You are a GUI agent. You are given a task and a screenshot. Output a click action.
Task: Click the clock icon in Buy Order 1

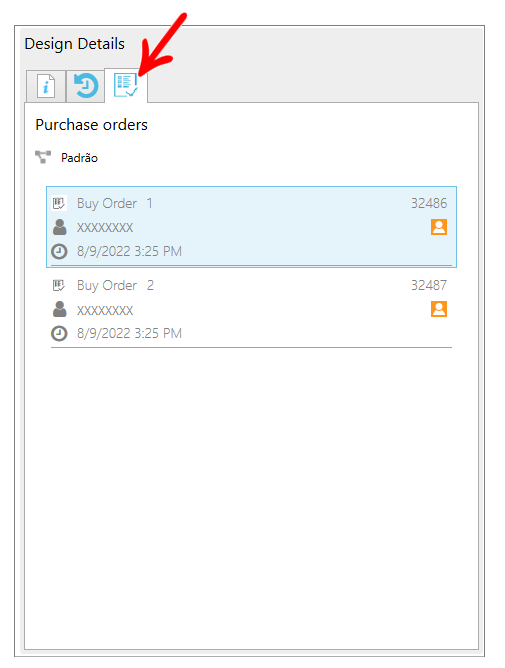[x=59, y=251]
